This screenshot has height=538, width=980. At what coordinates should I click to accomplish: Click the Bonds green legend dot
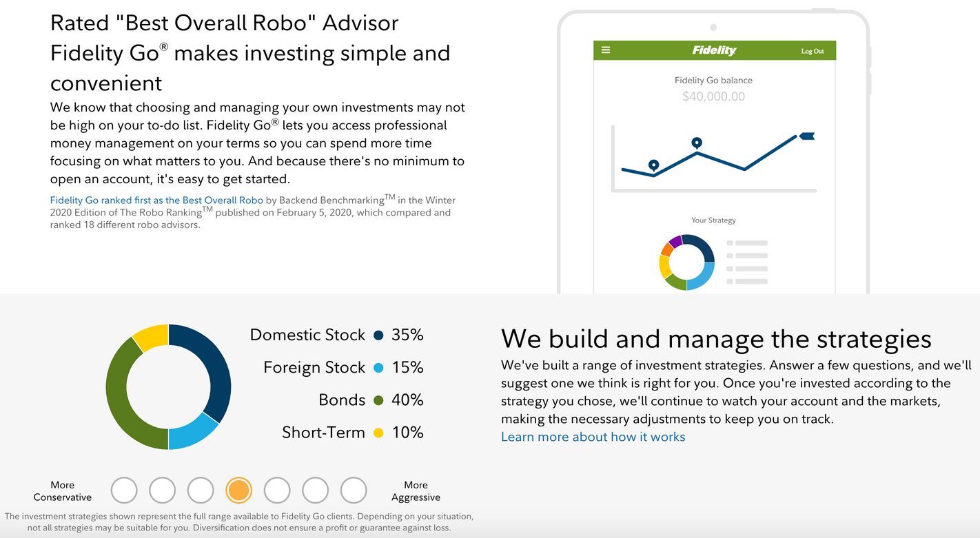pyautogui.click(x=378, y=400)
